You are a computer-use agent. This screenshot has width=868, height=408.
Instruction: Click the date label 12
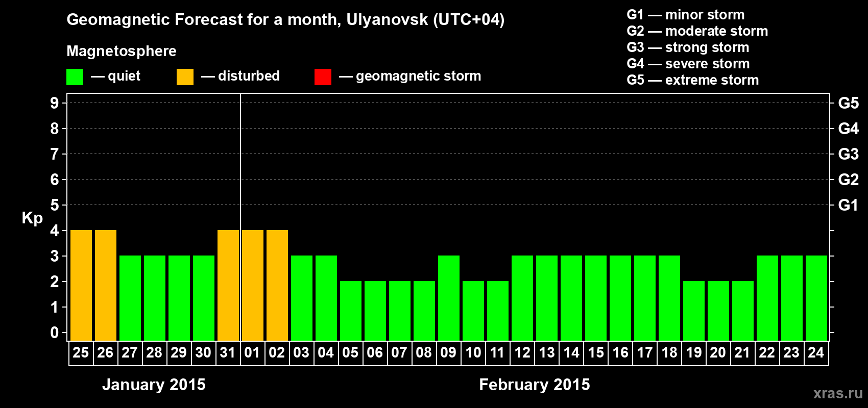(522, 353)
